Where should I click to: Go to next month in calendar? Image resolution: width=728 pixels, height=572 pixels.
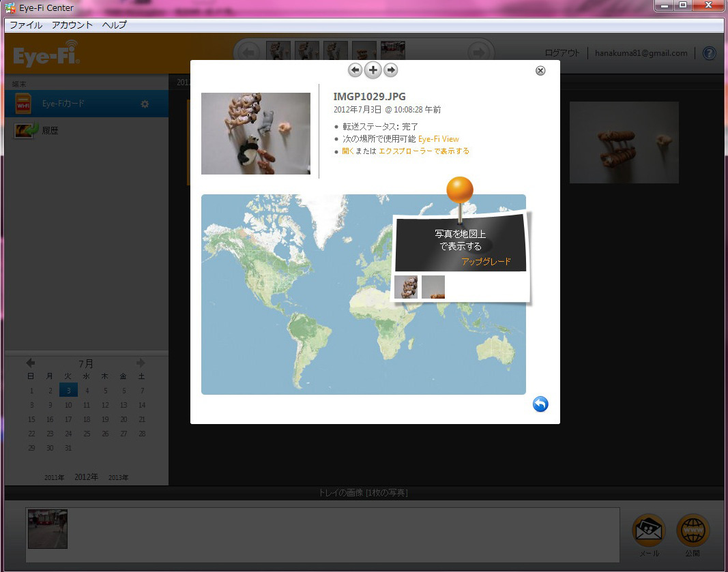(x=141, y=363)
